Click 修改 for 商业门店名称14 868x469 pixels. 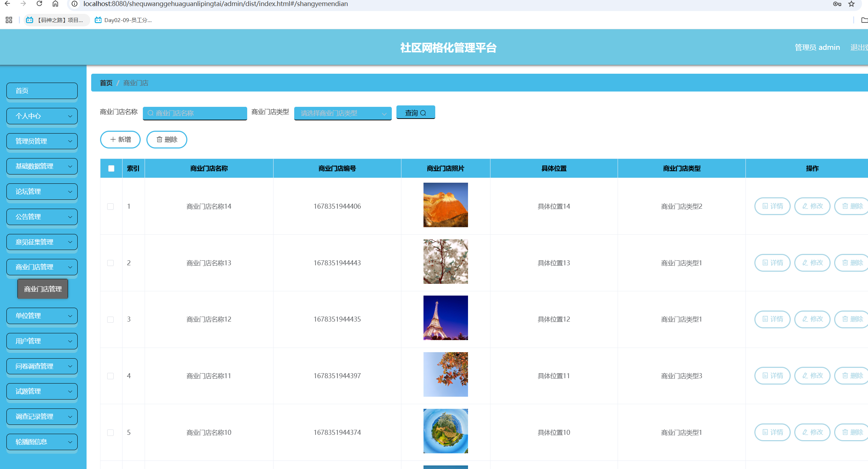[x=812, y=206]
